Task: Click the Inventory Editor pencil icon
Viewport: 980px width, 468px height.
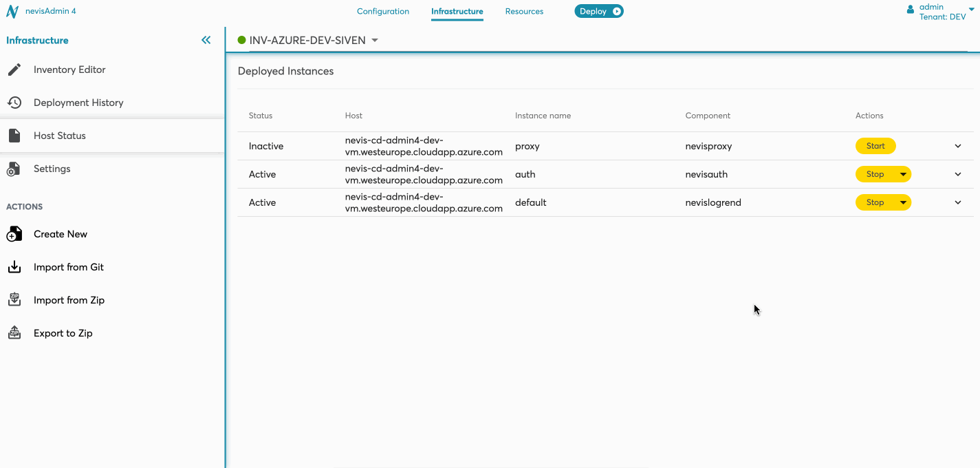Action: pos(14,70)
